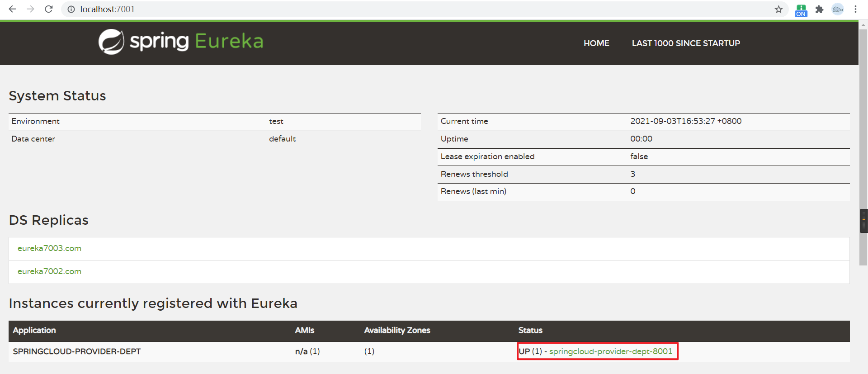Open the green ON extension icon
This screenshot has width=868, height=374.
point(801,10)
